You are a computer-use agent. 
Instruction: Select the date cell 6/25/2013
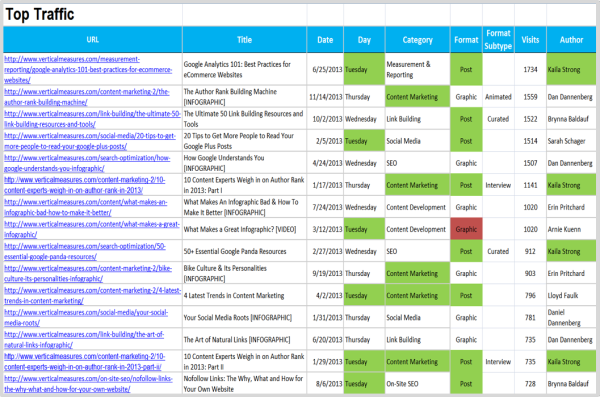click(325, 69)
